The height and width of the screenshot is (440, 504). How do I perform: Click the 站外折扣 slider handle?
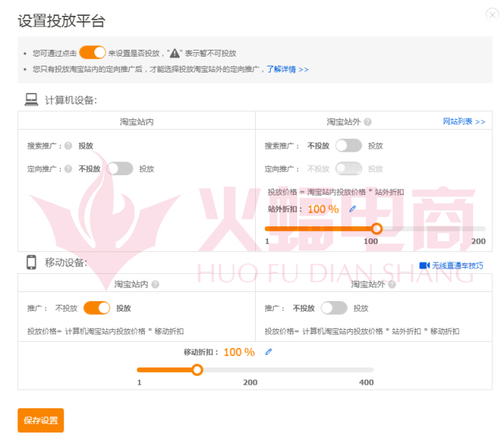[376, 229]
